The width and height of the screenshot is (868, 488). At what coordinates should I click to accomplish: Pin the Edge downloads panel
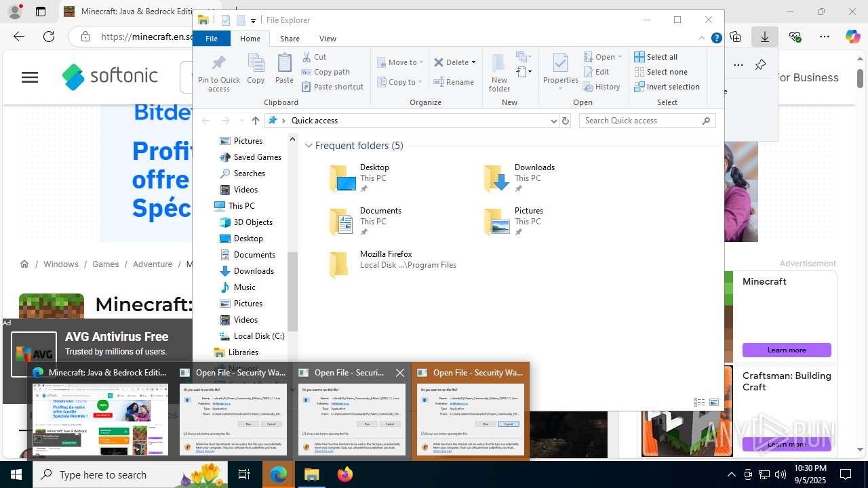[x=760, y=65]
